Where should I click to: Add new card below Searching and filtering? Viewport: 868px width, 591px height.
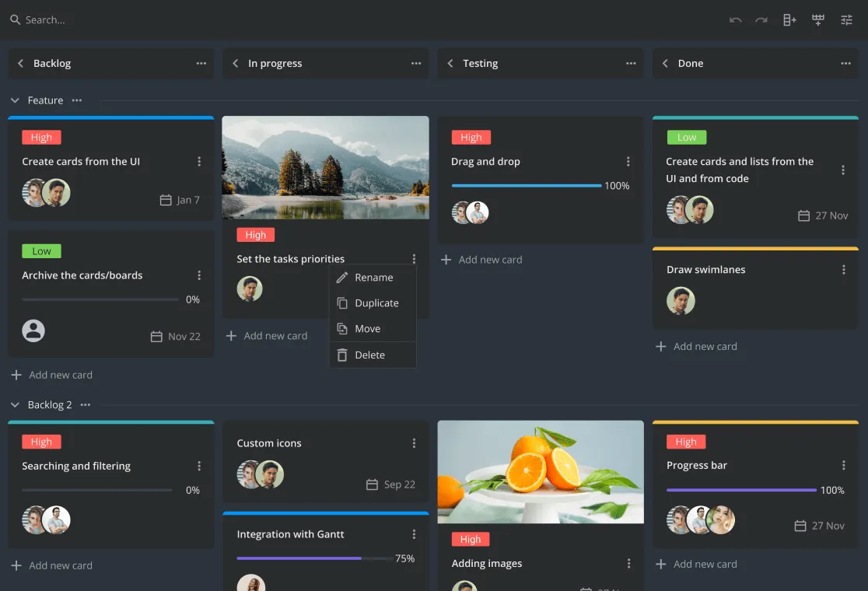coord(52,565)
